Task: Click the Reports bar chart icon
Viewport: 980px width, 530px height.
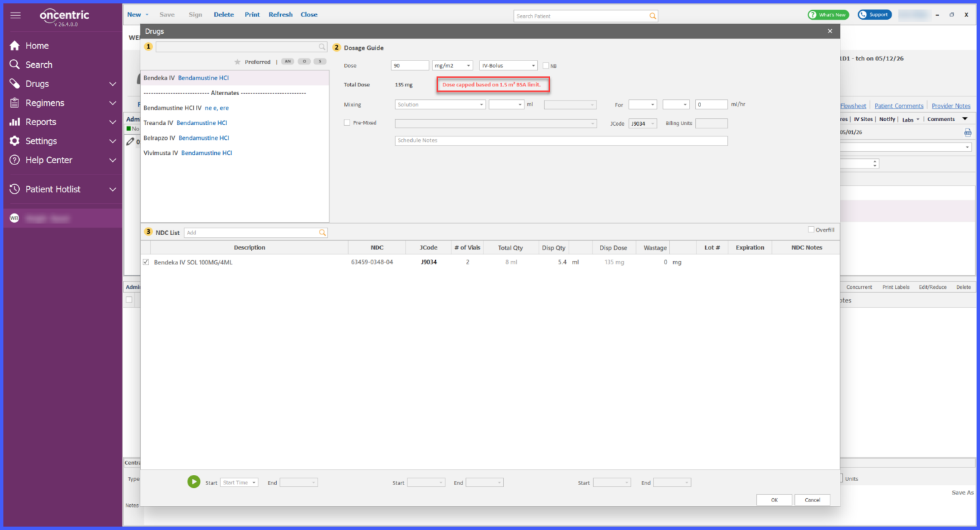Action: click(14, 122)
